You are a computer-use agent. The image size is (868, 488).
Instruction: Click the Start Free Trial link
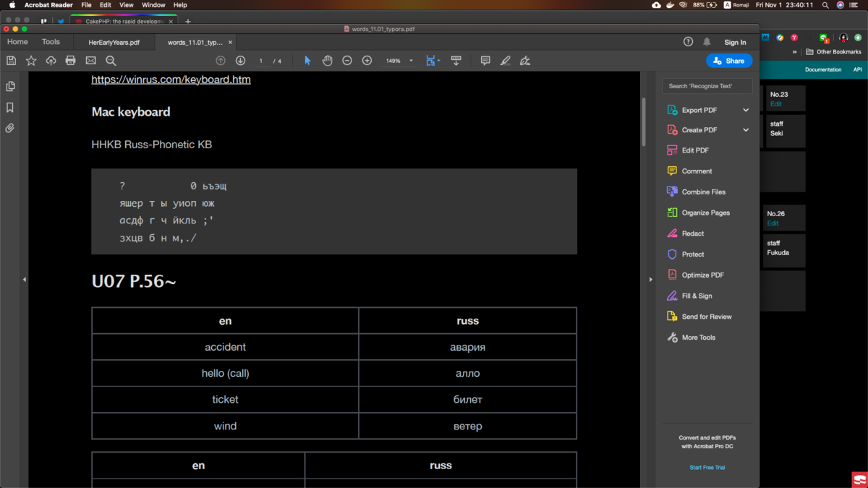pyautogui.click(x=707, y=467)
